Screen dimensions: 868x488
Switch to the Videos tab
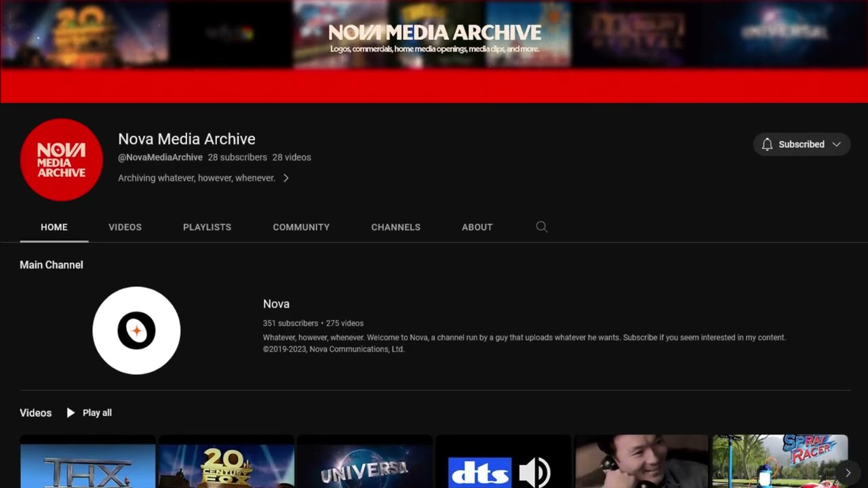[x=125, y=227]
